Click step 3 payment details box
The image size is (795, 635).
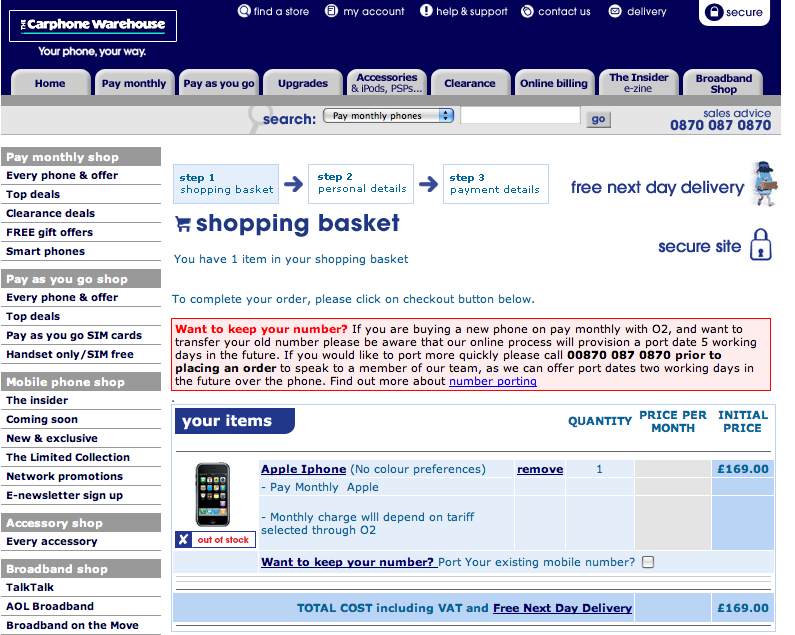pos(496,184)
